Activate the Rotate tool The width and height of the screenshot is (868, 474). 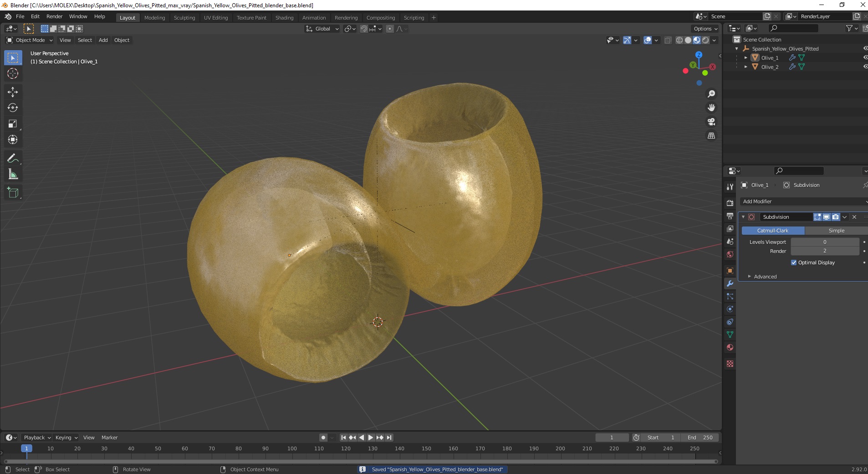click(13, 108)
